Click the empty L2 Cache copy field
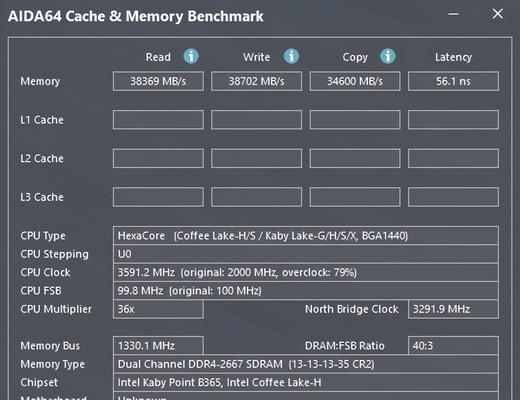This screenshot has width=520, height=400. coord(355,158)
